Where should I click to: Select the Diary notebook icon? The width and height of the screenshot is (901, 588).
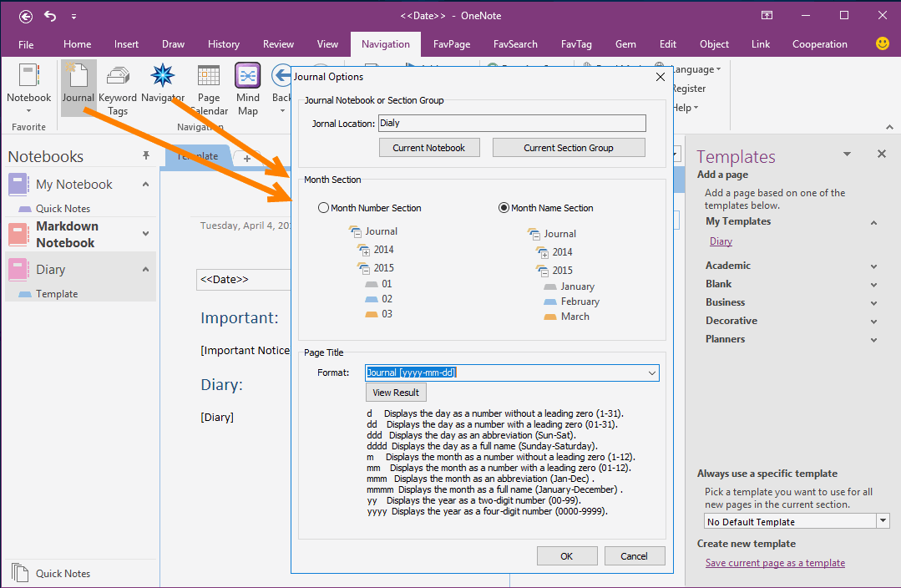click(18, 270)
